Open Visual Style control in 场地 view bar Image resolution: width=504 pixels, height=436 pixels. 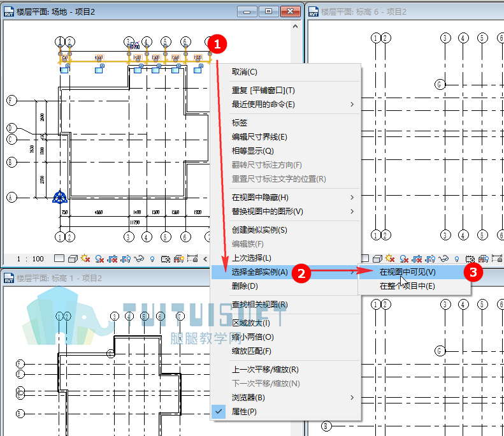coord(73,259)
